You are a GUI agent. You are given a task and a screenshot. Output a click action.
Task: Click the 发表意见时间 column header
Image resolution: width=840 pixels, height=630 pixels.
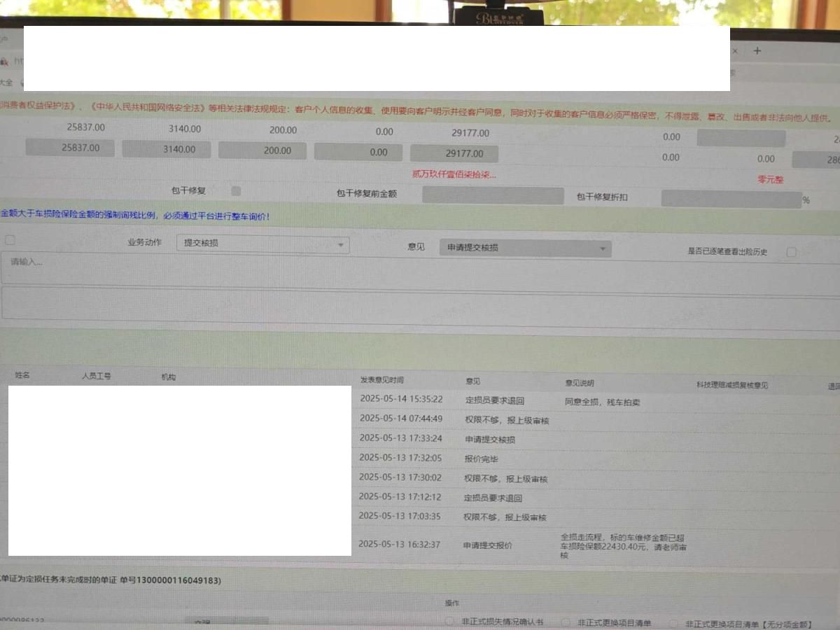coord(381,380)
